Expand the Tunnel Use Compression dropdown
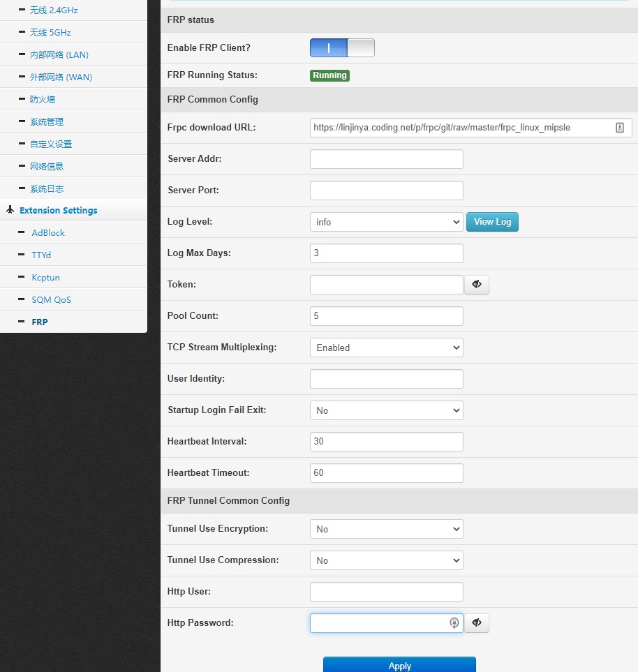The height and width of the screenshot is (672, 638). pos(386,560)
